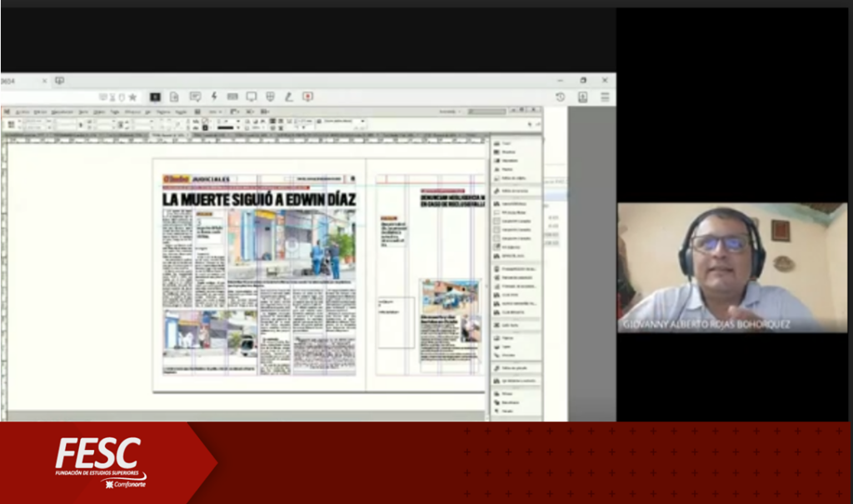Open the hamburger menu at top right
Viewport: 853px width, 504px height.
click(x=605, y=97)
